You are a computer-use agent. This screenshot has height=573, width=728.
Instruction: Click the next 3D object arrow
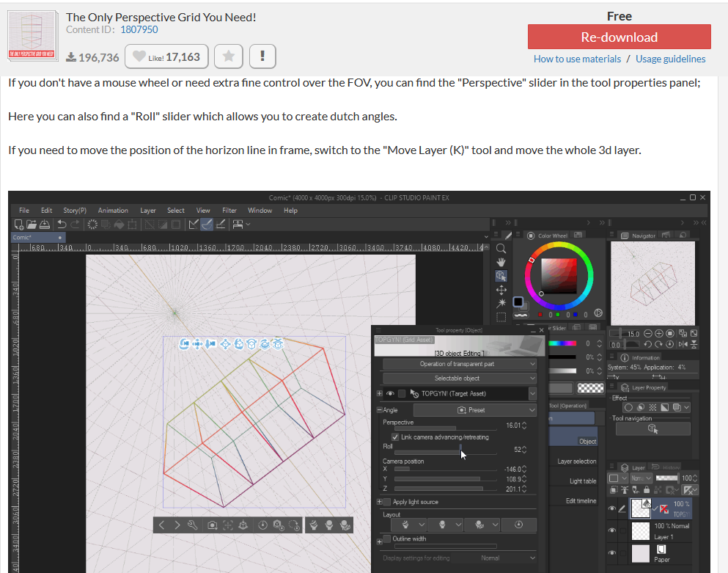pyautogui.click(x=177, y=525)
